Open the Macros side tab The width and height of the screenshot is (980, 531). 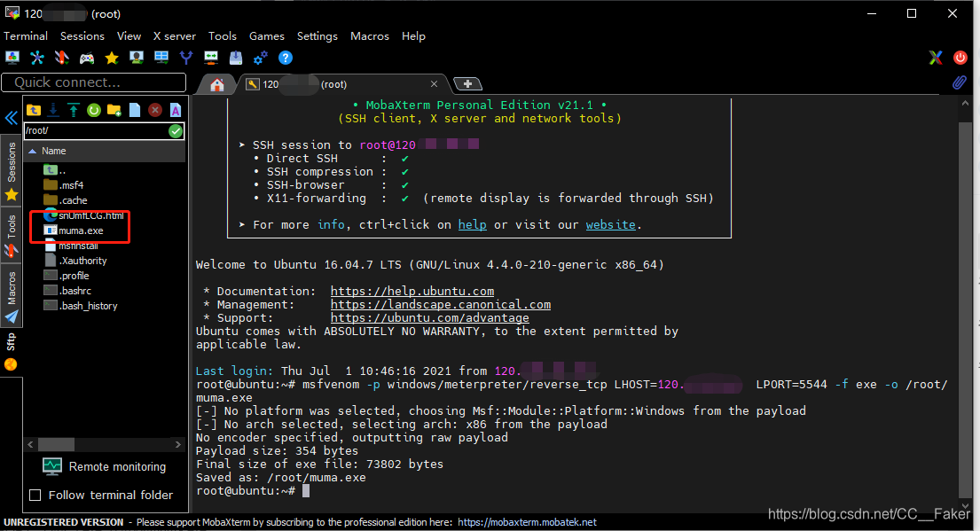tap(12, 295)
